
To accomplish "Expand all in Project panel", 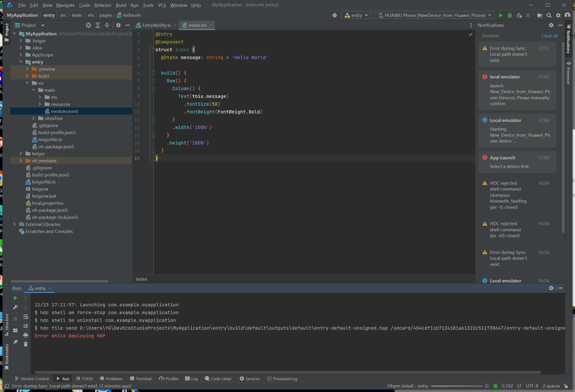I will tap(98, 25).
